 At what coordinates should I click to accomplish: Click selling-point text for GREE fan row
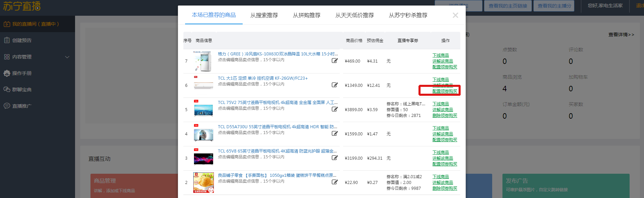click(x=251, y=60)
